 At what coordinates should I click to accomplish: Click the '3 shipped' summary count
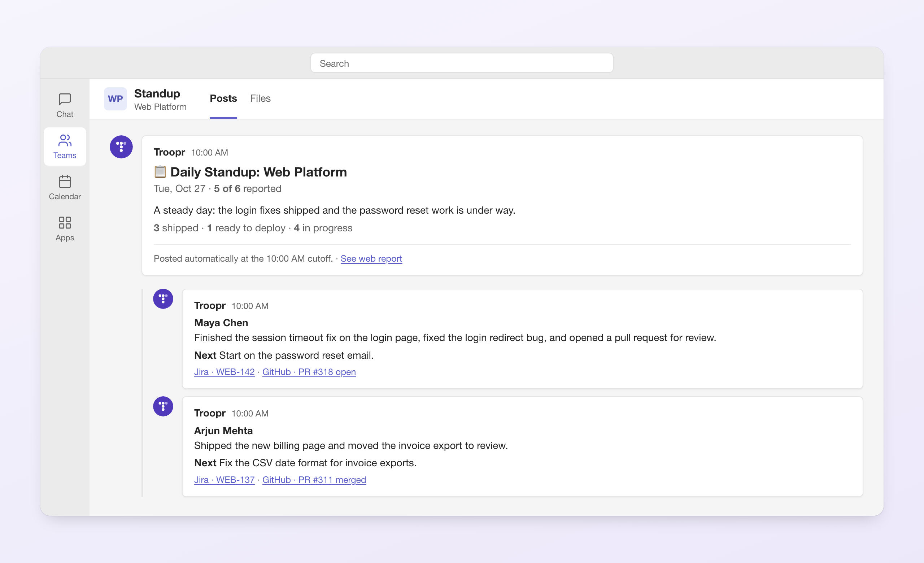click(176, 228)
